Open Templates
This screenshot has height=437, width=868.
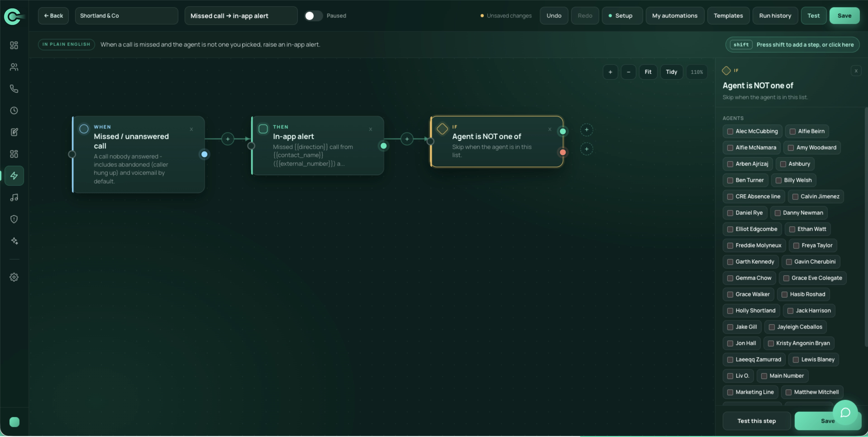728,16
